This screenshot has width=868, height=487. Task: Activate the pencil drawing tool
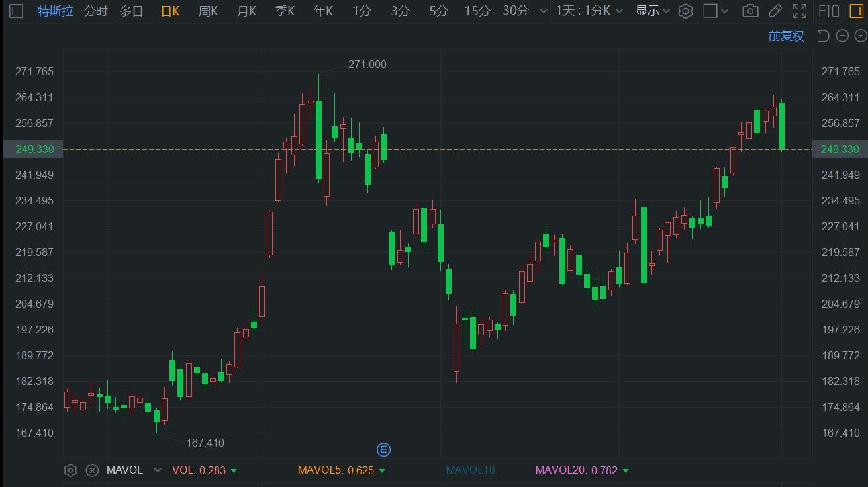pos(775,11)
